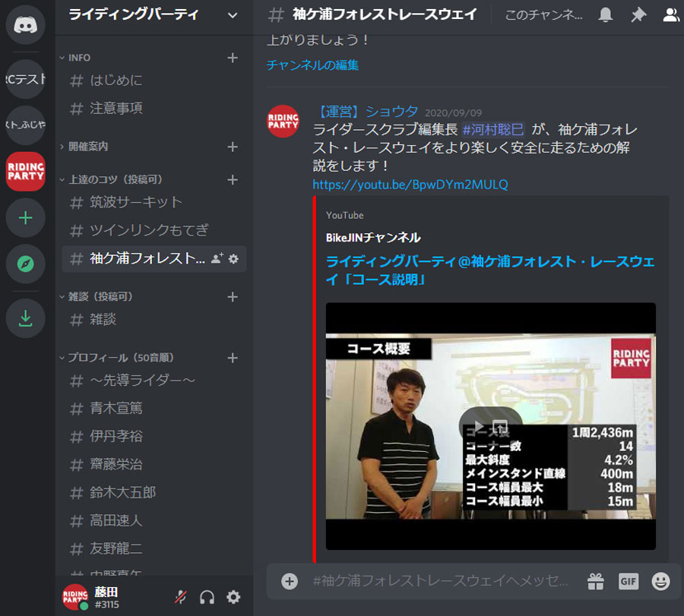Create channel in 開催案内 category
This screenshot has width=684, height=616.
point(233,147)
